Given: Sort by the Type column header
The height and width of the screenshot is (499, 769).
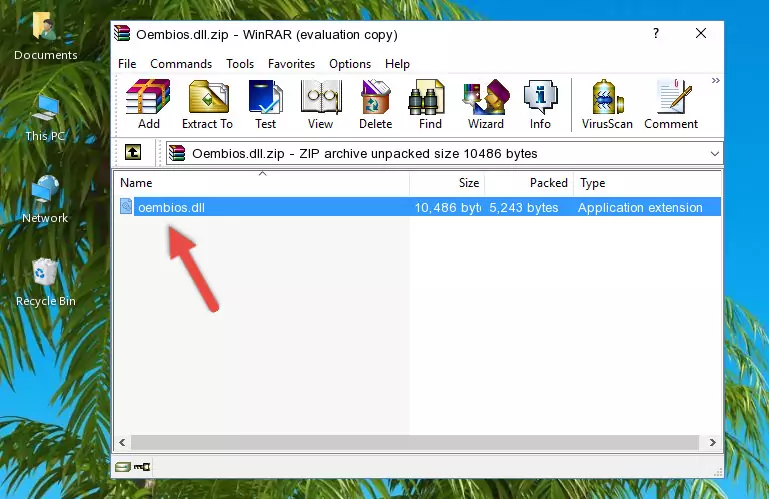Looking at the screenshot, I should coord(647,183).
